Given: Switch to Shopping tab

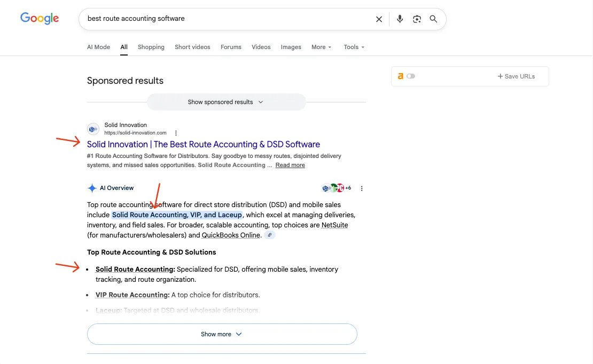Looking at the screenshot, I should pyautogui.click(x=151, y=48).
